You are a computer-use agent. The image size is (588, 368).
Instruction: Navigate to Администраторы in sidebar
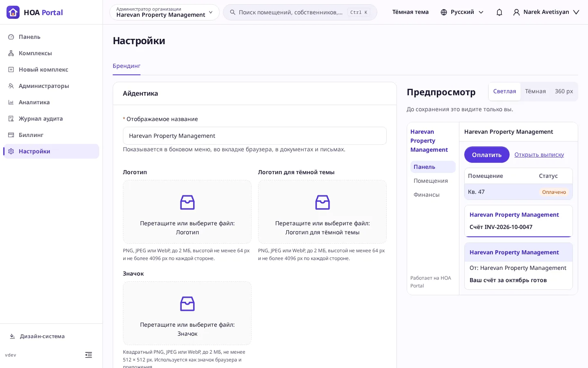(51, 86)
